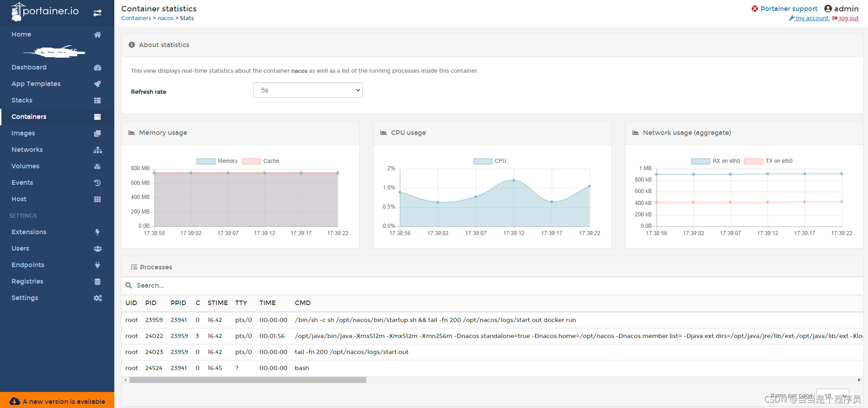Viewport: 868px width, 408px height.
Task: Open my account link
Action: pyautogui.click(x=809, y=18)
